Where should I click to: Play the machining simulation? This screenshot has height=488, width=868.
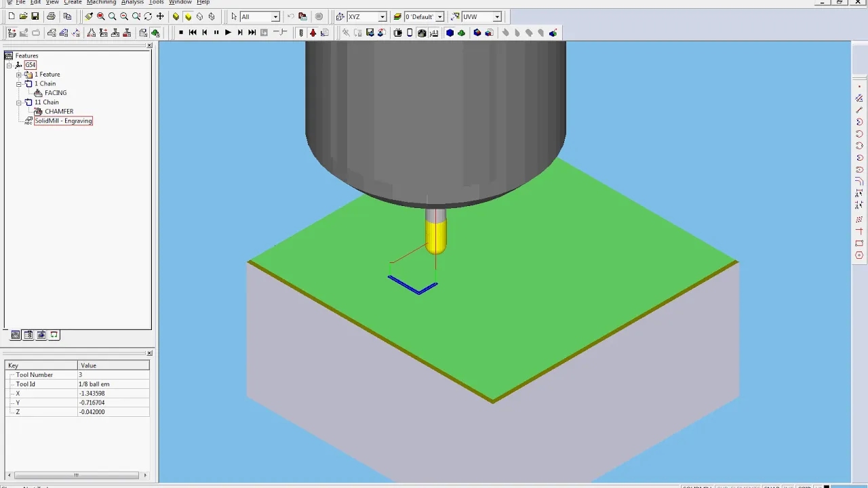[x=228, y=33]
